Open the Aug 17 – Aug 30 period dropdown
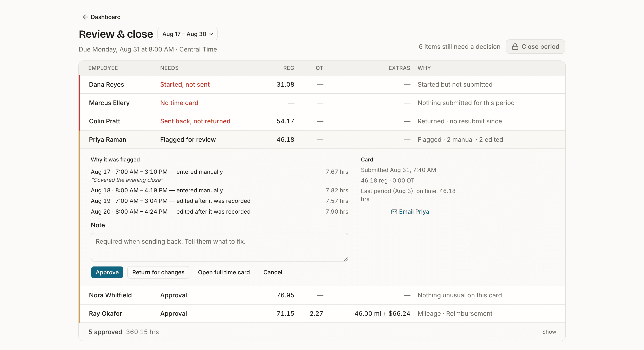Viewport: 644px width, 350px height. click(x=188, y=34)
